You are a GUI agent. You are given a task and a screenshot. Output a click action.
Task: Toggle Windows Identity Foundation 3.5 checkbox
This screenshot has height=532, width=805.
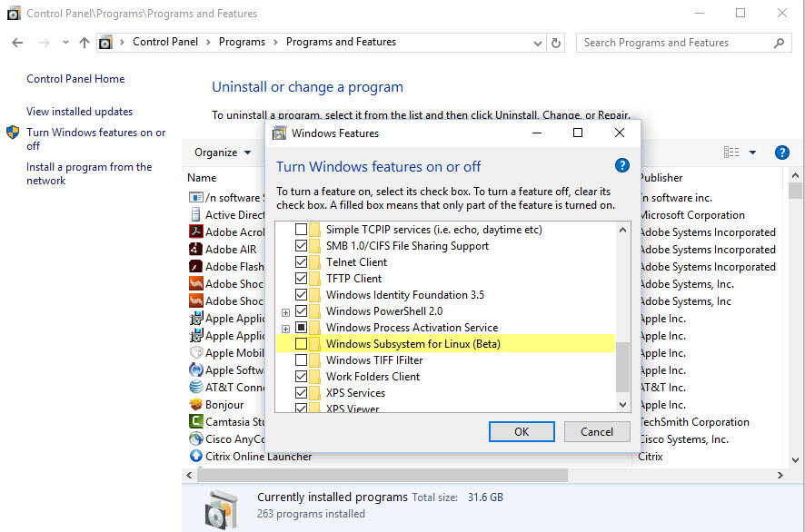point(302,295)
